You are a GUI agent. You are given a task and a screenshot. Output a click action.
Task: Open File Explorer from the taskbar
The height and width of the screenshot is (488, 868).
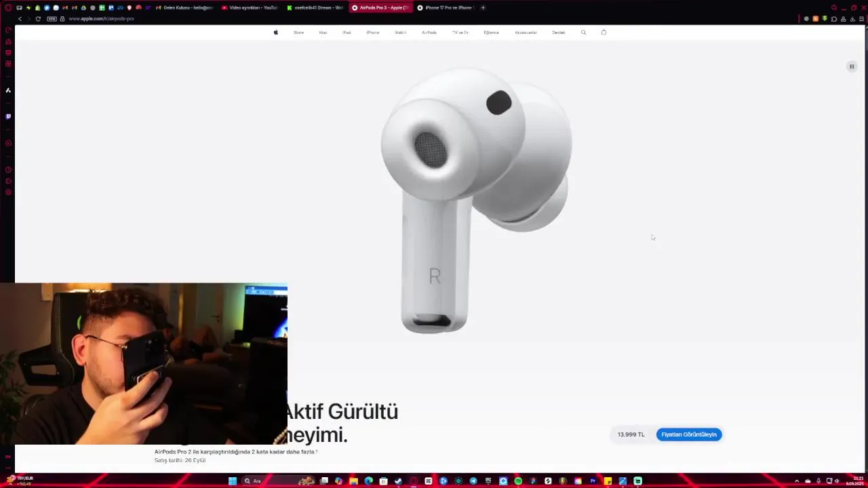353,481
